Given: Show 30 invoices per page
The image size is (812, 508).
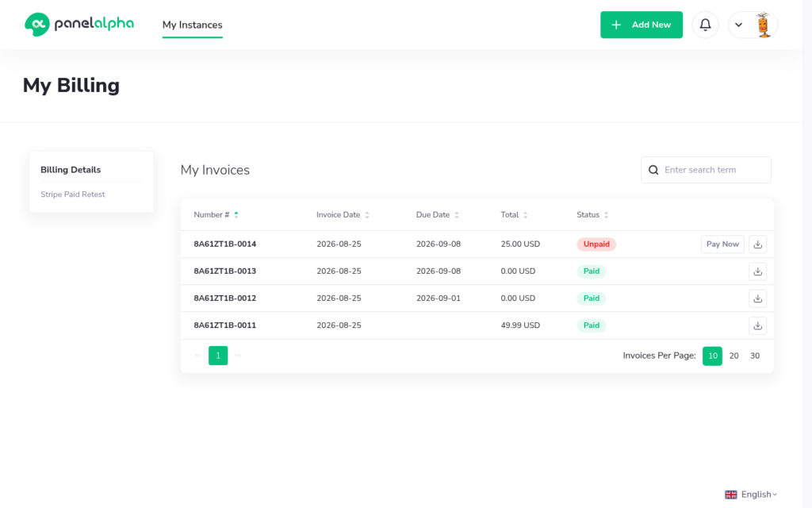Looking at the screenshot, I should (x=755, y=356).
